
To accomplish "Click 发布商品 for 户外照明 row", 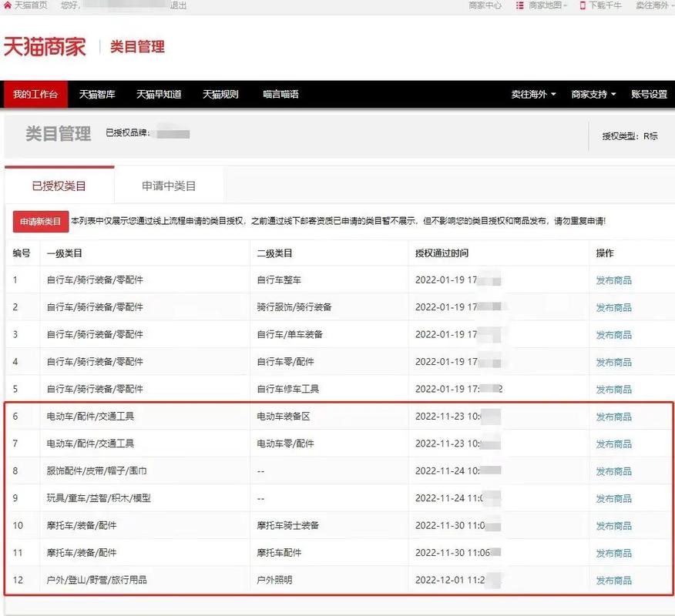I will (614, 581).
